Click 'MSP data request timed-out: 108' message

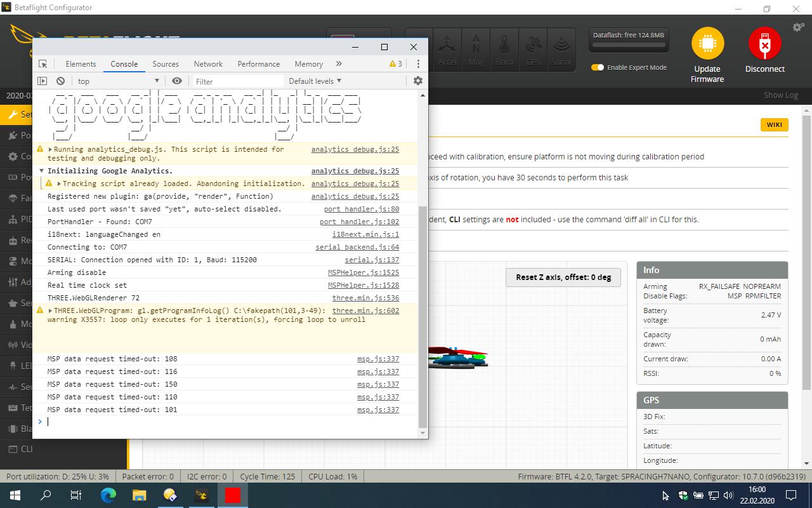click(112, 359)
